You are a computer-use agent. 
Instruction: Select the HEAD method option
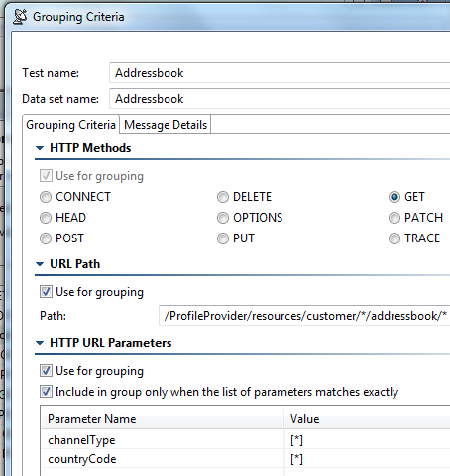click(x=46, y=218)
